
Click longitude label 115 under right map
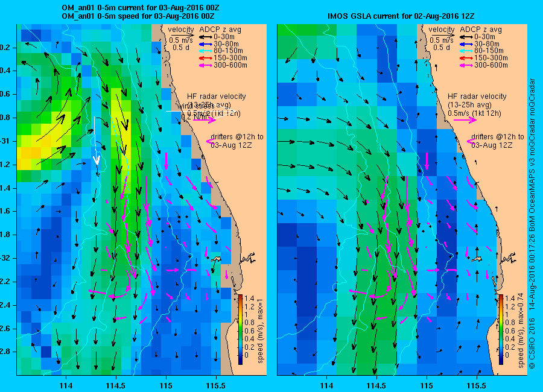pyautogui.click(x=427, y=385)
